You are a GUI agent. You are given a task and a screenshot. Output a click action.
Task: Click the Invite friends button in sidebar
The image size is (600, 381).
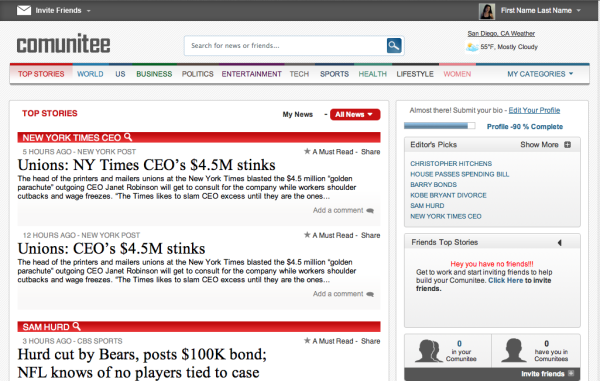click(x=492, y=373)
